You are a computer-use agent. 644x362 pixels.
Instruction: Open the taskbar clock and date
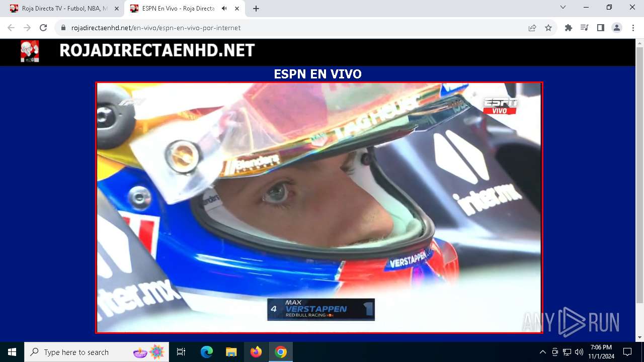[601, 352]
